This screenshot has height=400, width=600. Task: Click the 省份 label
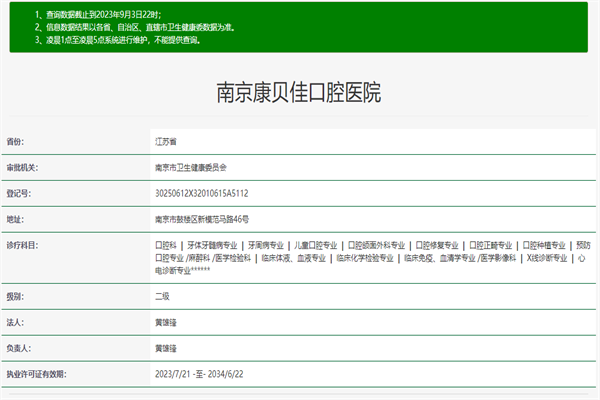click(15, 142)
